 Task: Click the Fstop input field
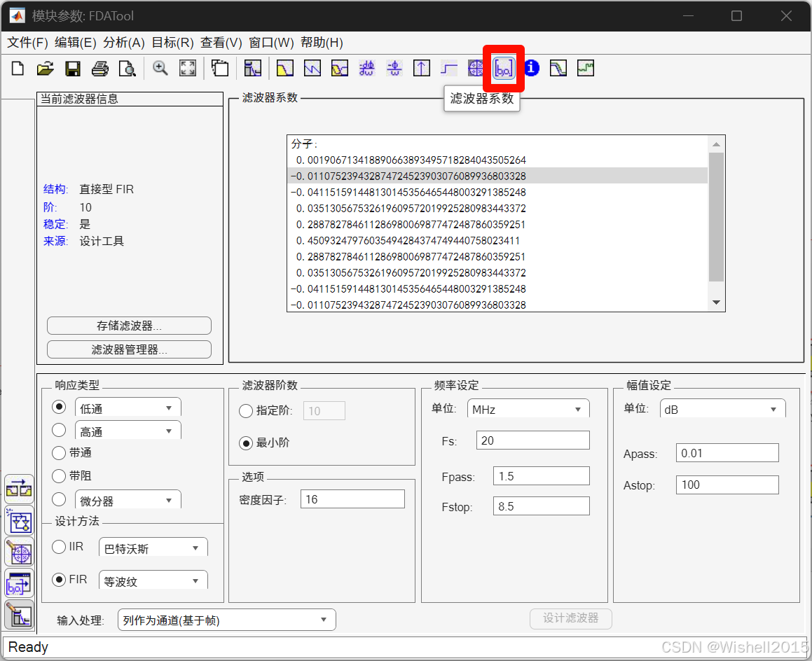tap(541, 506)
